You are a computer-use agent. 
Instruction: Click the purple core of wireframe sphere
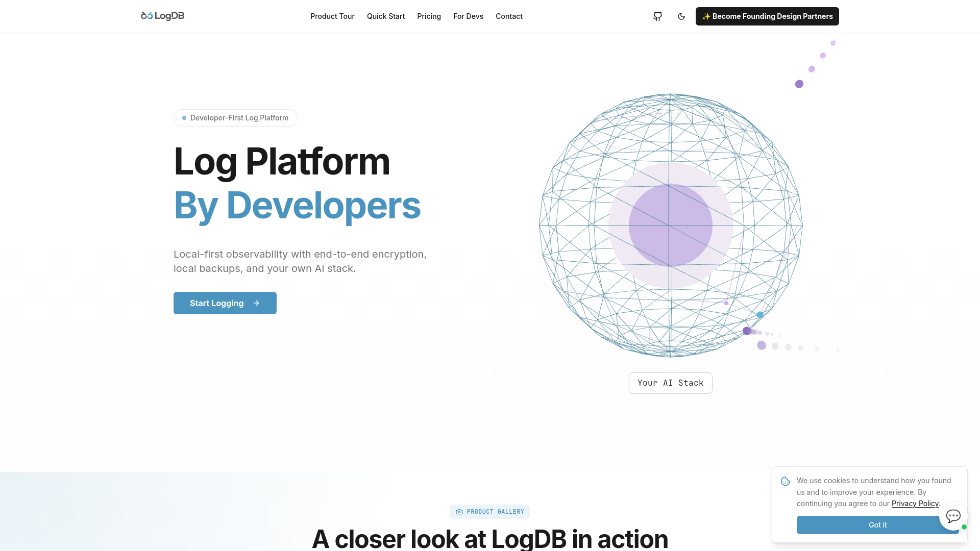(x=670, y=225)
